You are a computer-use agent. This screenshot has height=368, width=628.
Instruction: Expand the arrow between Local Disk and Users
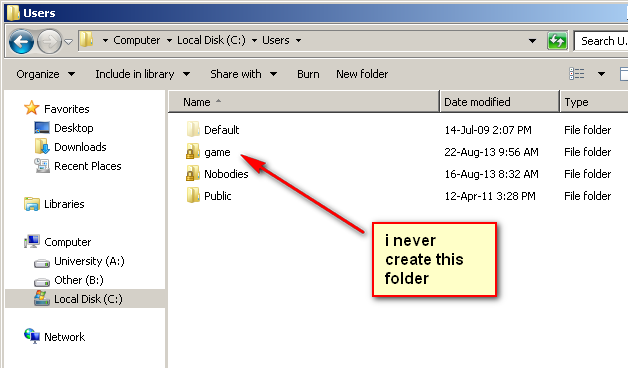[x=254, y=41]
